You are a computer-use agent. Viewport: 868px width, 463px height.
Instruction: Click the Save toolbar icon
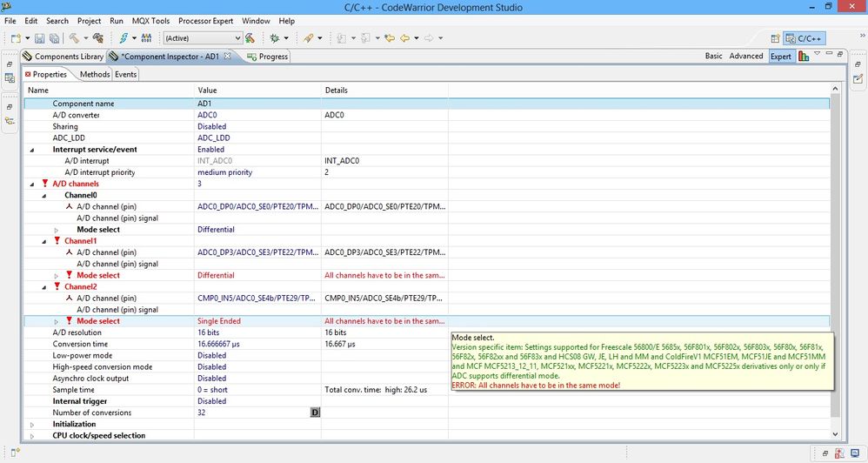tap(39, 38)
